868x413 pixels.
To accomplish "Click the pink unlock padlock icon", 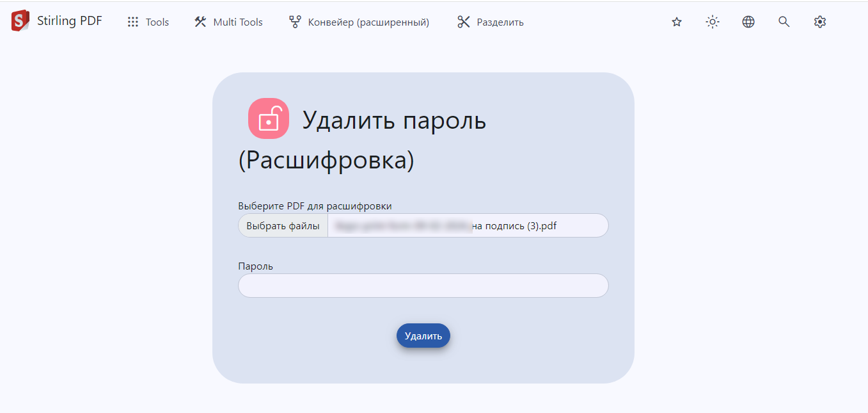I will [269, 118].
